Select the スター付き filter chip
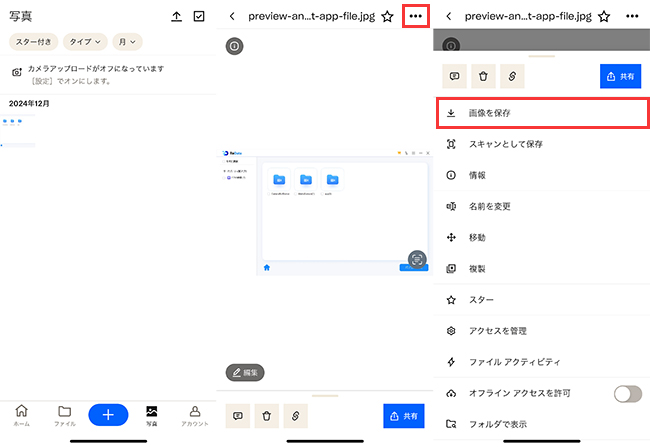 (34, 42)
